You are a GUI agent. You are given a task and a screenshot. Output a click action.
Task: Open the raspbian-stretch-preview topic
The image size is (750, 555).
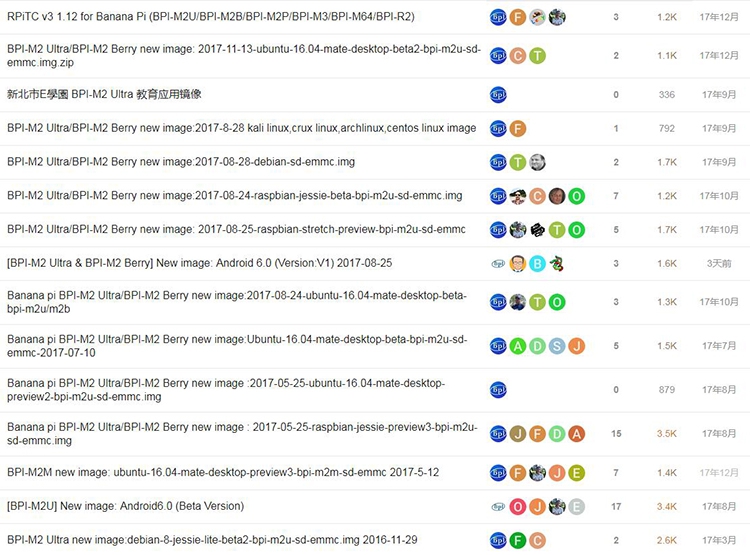(236, 229)
